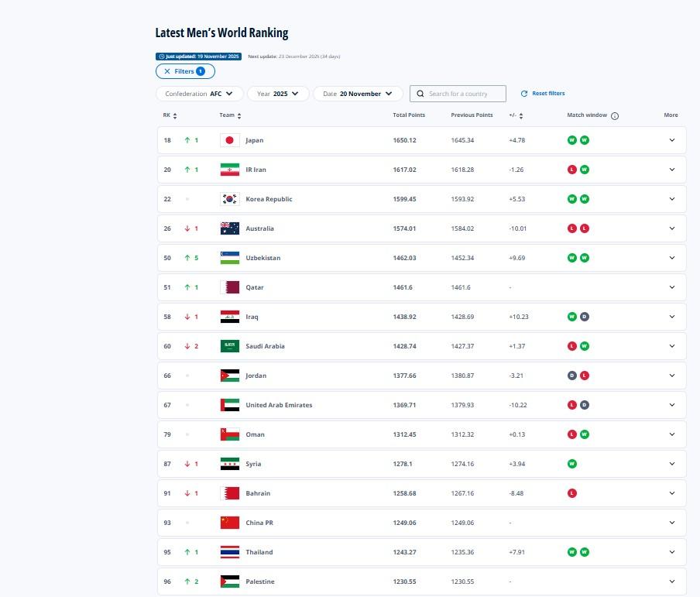Open the Qatar team link

tap(254, 287)
